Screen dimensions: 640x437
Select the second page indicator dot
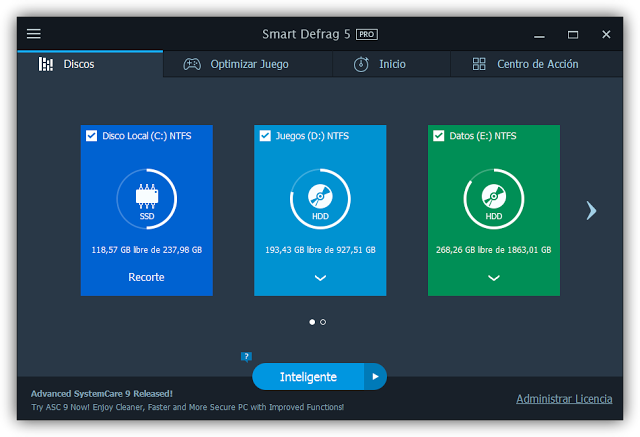(323, 322)
